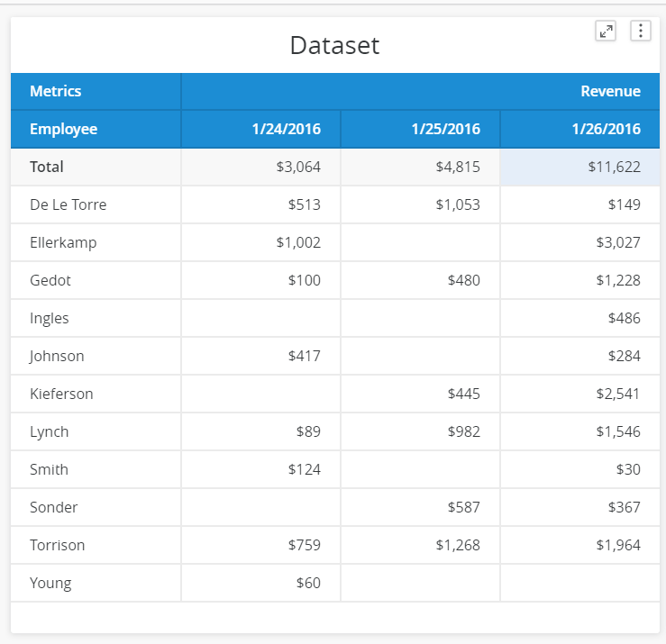Select Kieferson's $2,541 revenue cell
666x644 pixels.
click(x=580, y=394)
